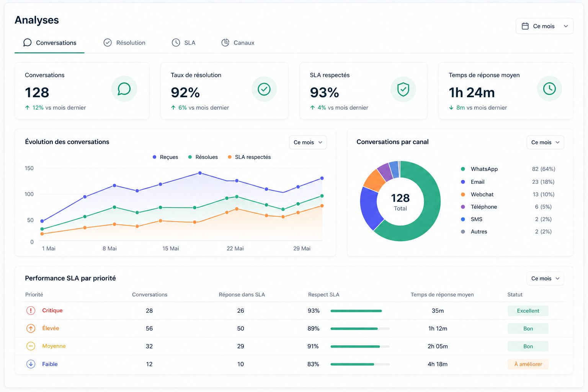Open Ce mois dropdown in Conversations par canal
The width and height of the screenshot is (588, 392).
(545, 142)
